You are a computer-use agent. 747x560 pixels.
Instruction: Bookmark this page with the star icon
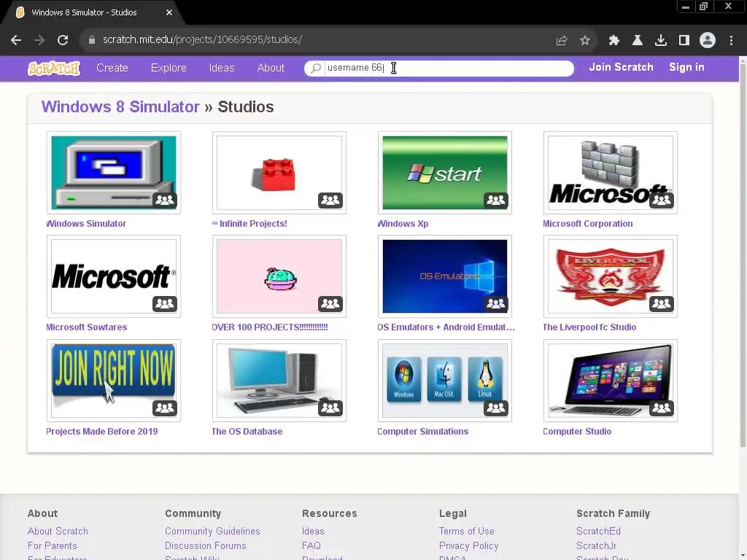click(585, 41)
